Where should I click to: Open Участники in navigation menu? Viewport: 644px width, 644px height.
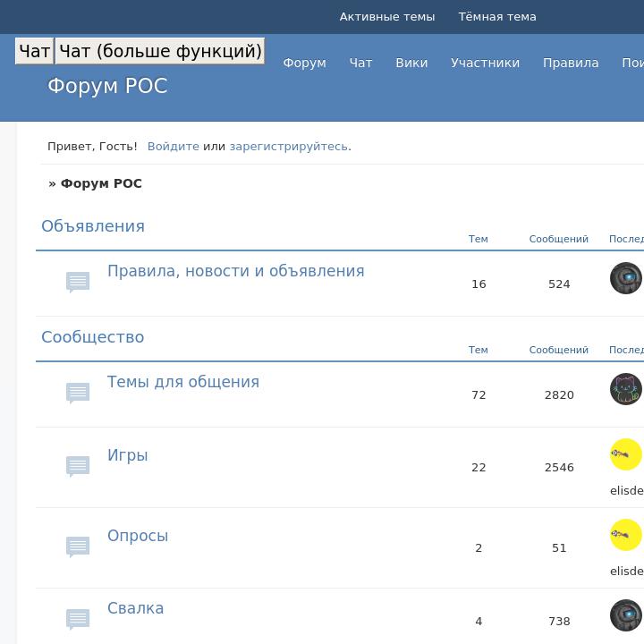coord(485,64)
